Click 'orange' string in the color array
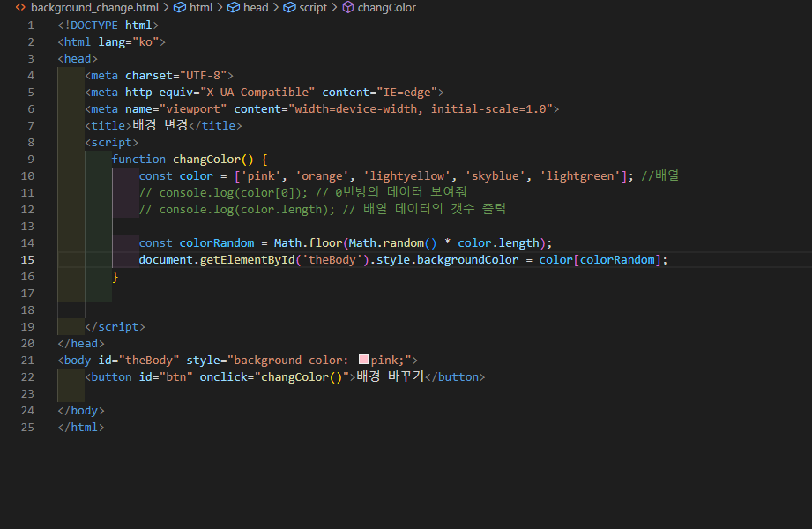 tap(322, 175)
